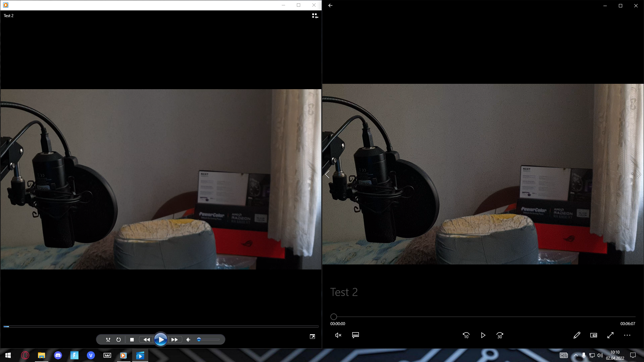The image size is (644, 362).
Task: Switch to Library view icon
Action: [315, 16]
